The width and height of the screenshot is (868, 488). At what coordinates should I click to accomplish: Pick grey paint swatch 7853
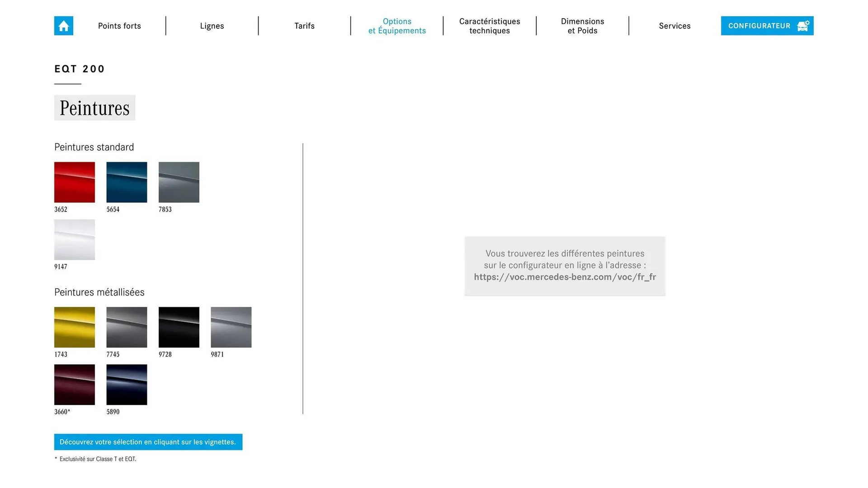click(179, 182)
